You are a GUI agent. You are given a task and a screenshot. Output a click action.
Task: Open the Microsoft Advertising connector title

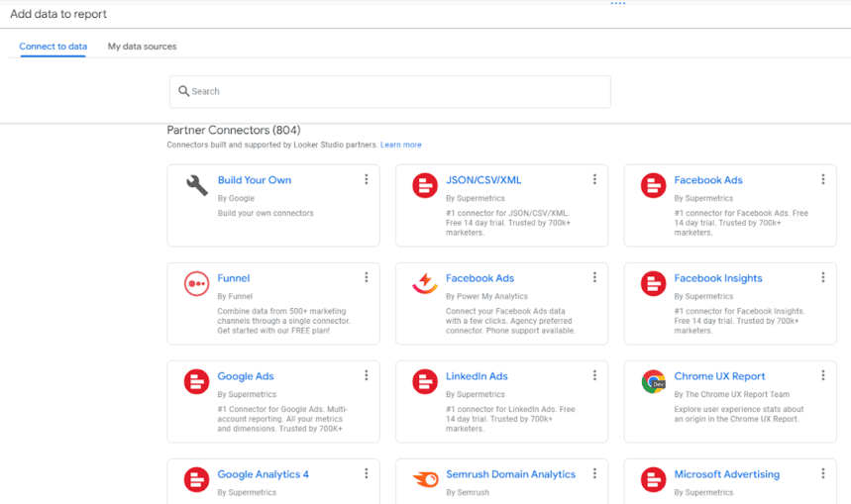[727, 474]
